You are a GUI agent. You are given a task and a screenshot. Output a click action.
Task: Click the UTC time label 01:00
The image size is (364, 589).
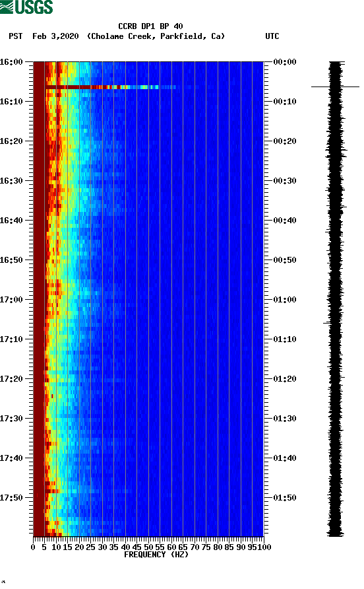click(x=285, y=300)
